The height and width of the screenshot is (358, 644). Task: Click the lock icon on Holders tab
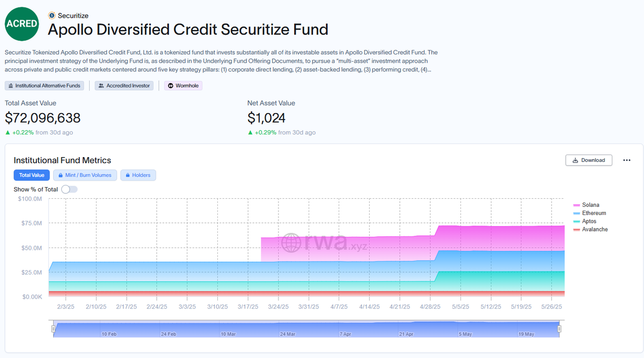click(x=128, y=175)
